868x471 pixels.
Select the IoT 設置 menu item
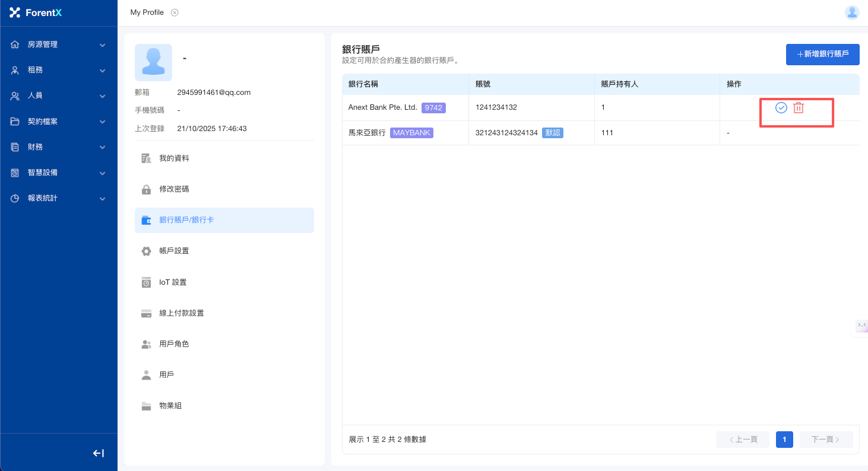tap(173, 282)
